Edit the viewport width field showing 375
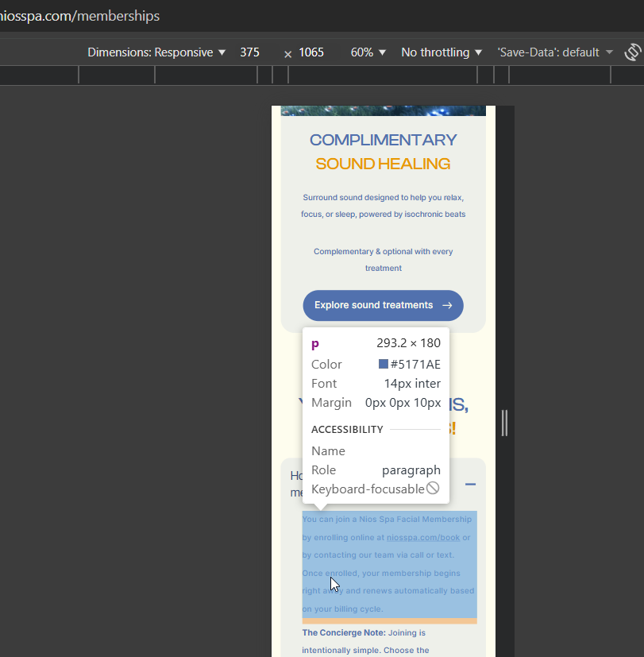The image size is (644, 657). point(249,52)
